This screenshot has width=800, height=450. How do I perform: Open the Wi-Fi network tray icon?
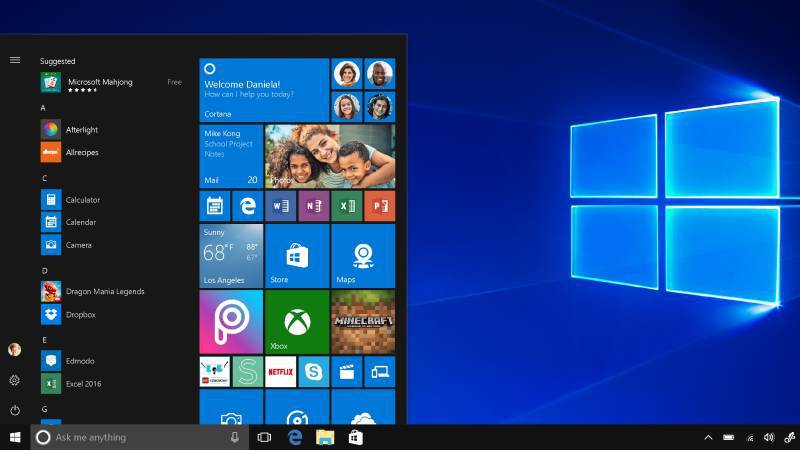[749, 438]
